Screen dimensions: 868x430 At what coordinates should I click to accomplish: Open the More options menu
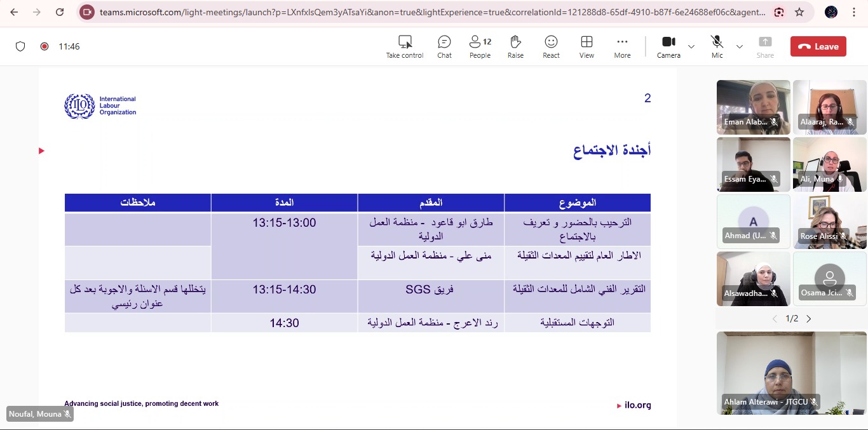pos(622,46)
